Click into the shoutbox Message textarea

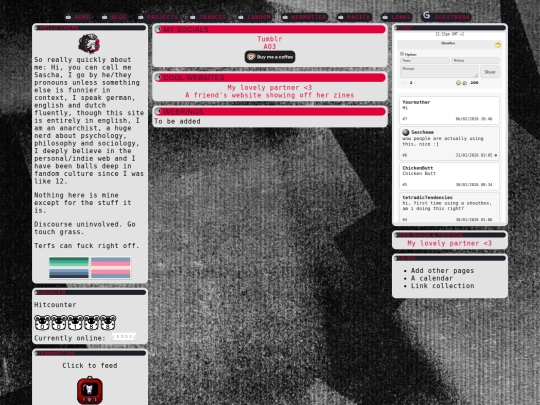(x=439, y=72)
